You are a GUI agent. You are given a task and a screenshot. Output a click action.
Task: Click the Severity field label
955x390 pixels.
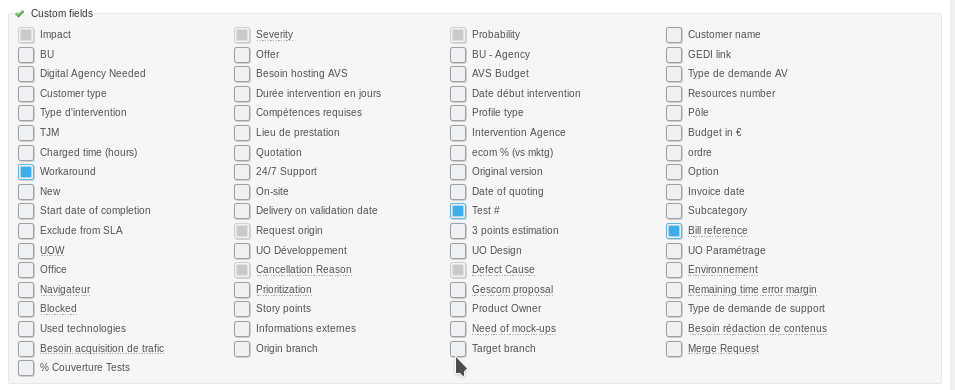click(274, 35)
